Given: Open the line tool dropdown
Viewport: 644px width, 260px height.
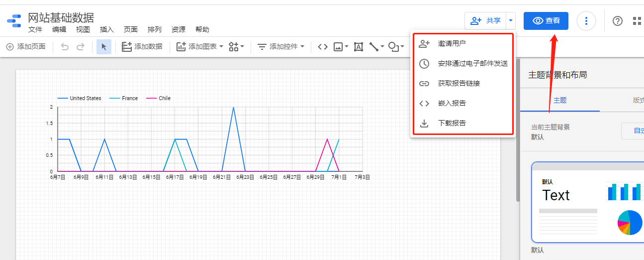Looking at the screenshot, I should (x=376, y=47).
